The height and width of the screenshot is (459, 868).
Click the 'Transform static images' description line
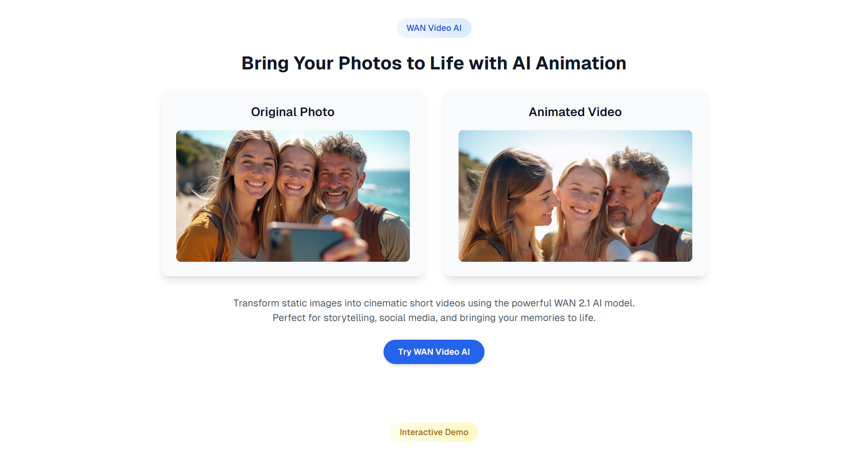434,303
